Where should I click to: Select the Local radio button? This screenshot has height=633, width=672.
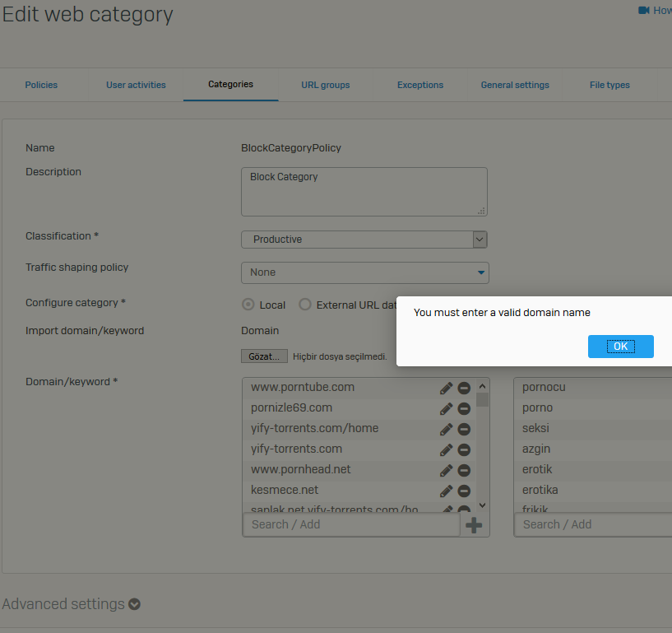coord(248,305)
